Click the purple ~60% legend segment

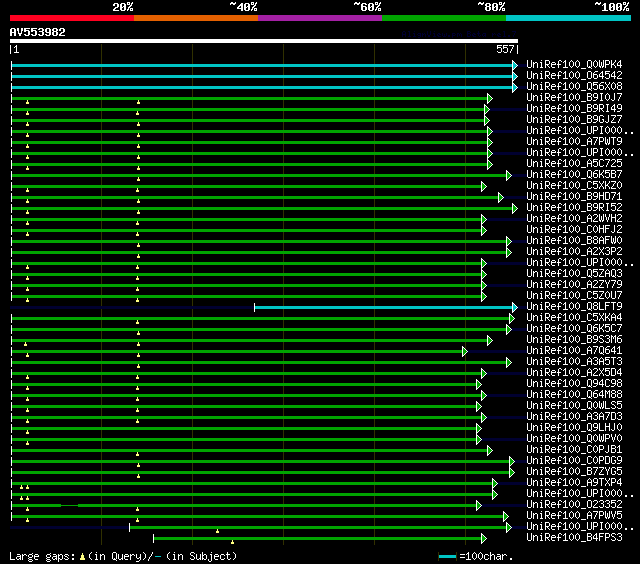click(x=320, y=18)
